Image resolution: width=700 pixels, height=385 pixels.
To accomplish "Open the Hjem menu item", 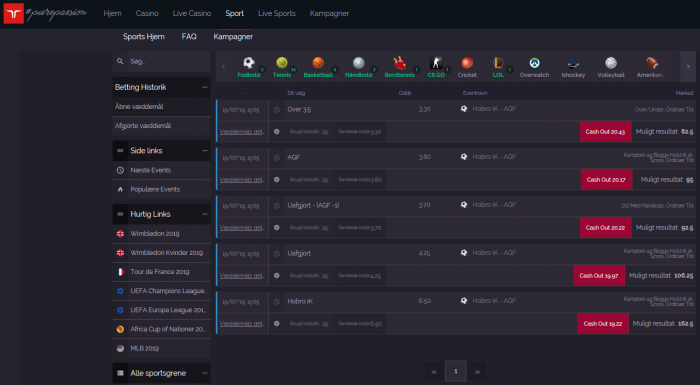I will [112, 13].
